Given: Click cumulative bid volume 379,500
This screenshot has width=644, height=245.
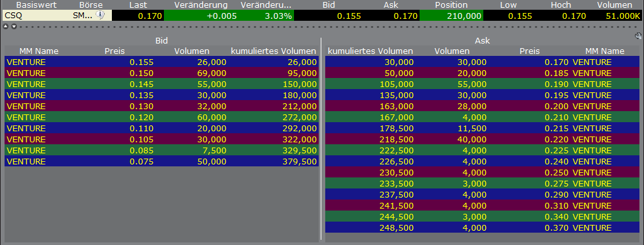Looking at the screenshot, I should 300,161.
